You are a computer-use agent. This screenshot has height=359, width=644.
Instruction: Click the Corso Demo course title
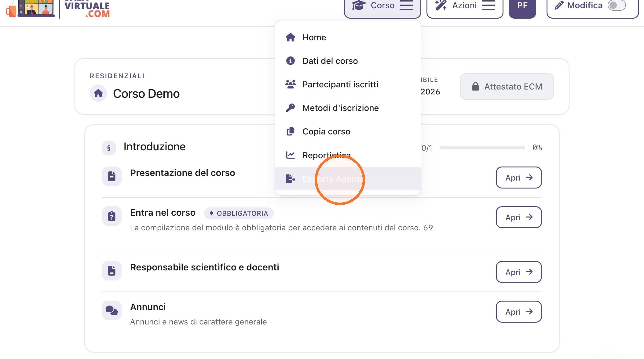tap(146, 93)
